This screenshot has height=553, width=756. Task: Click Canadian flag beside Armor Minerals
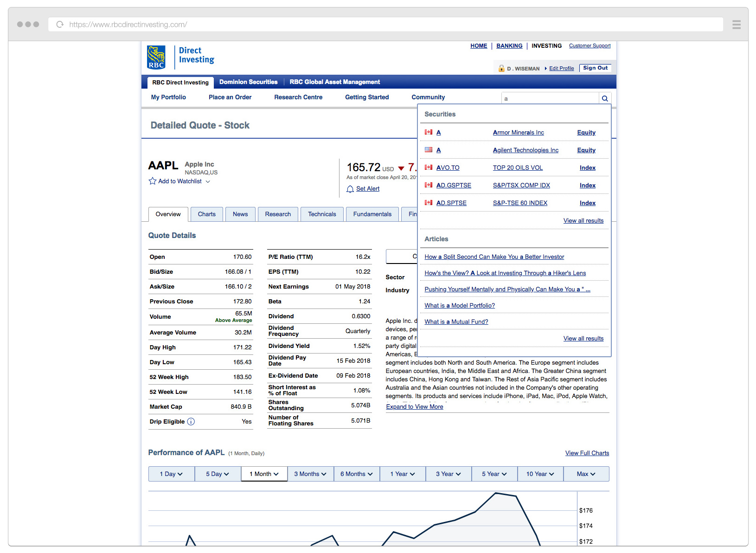click(429, 132)
